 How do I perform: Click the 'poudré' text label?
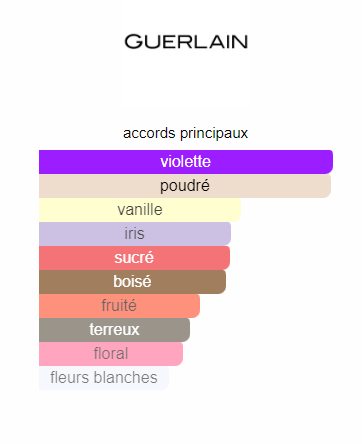click(x=185, y=186)
